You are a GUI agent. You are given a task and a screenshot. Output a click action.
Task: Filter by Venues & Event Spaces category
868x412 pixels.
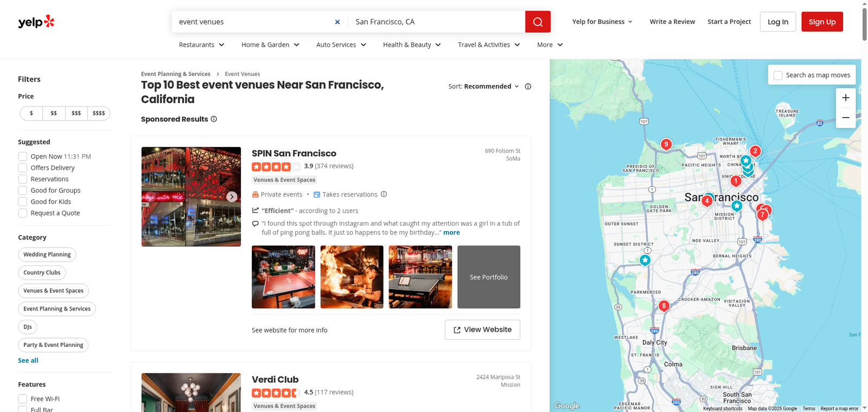pyautogui.click(x=53, y=291)
